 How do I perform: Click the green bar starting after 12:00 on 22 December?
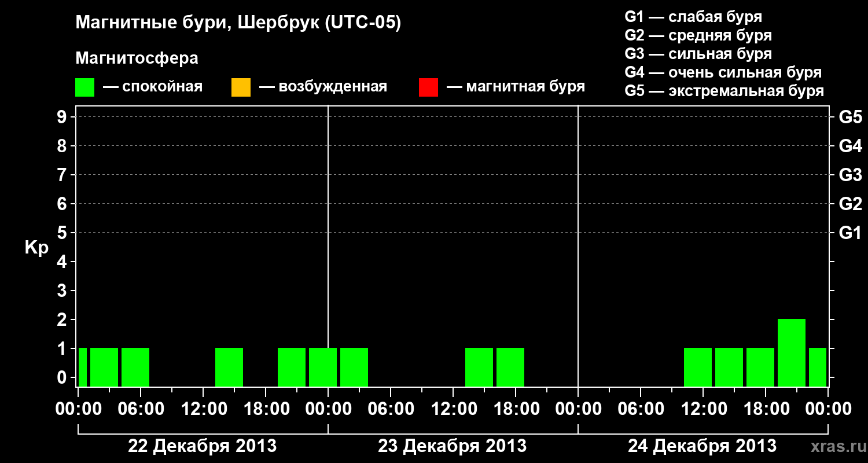229,367
